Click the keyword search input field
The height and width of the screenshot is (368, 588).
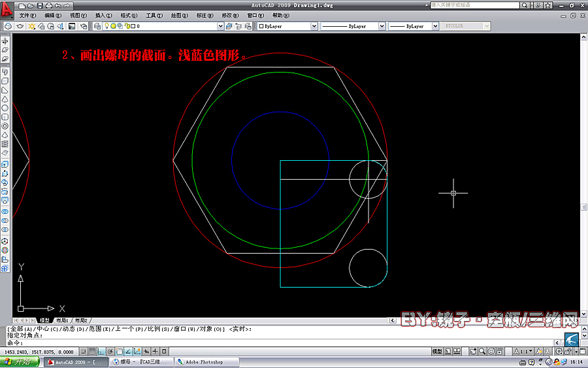pos(475,5)
